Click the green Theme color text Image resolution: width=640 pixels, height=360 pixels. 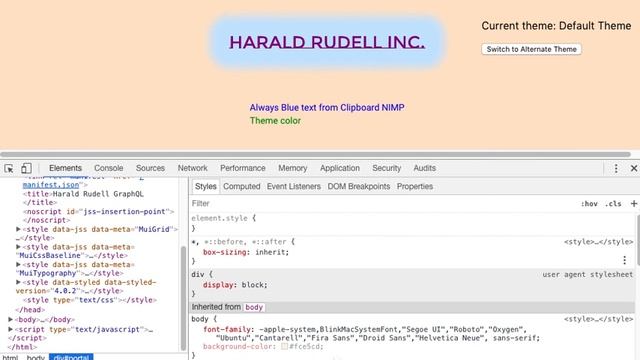276,121
